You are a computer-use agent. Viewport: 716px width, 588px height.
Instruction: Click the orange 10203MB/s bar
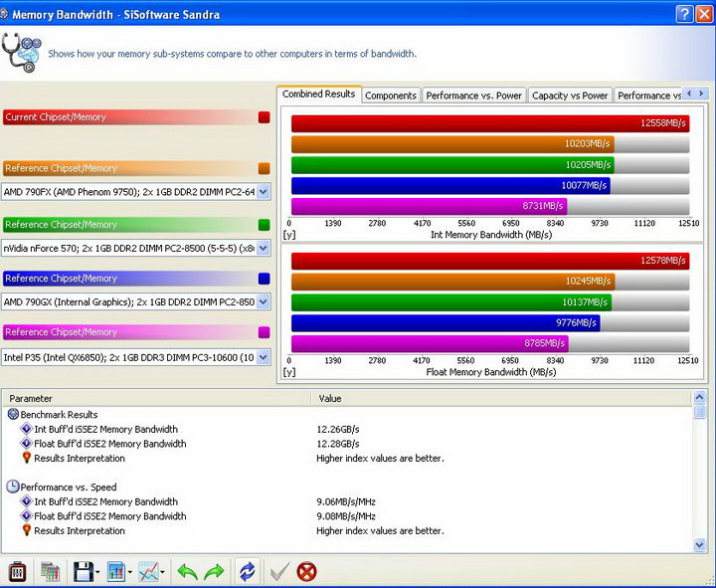coord(452,144)
